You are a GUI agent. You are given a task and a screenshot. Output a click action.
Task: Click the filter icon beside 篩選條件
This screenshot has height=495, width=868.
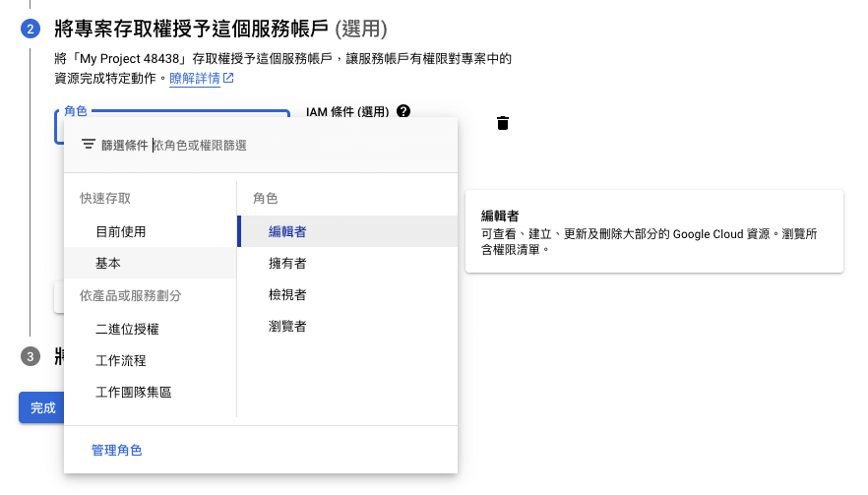[89, 145]
